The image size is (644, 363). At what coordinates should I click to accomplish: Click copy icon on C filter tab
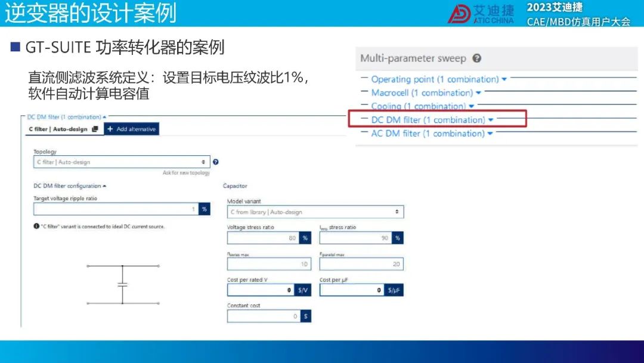pos(95,129)
